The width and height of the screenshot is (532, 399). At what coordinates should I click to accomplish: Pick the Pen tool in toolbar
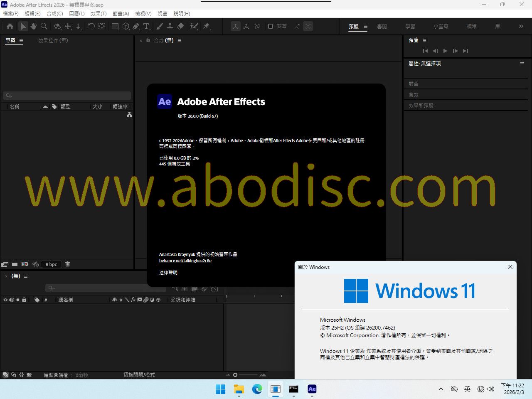[x=136, y=26]
